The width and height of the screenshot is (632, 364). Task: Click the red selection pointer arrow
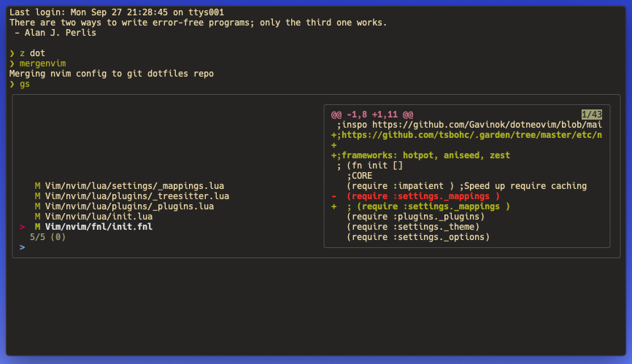(22, 227)
